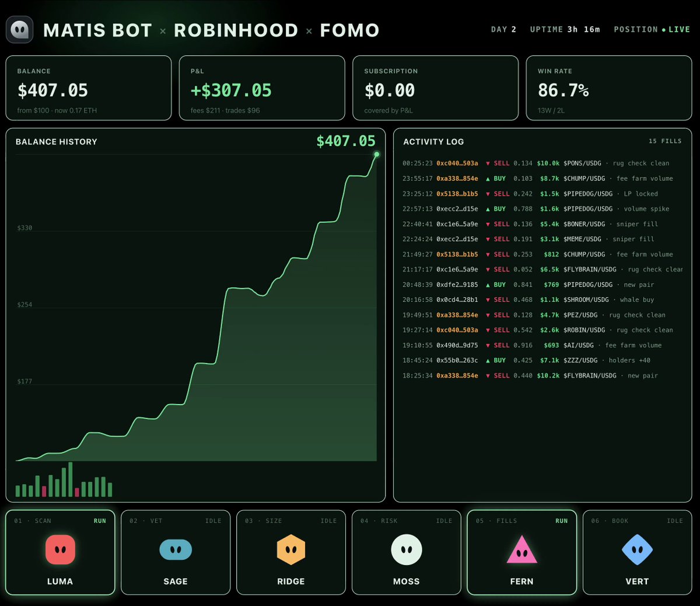The width and height of the screenshot is (700, 606).
Task: Open the P&L +$307.05 card
Action: tap(262, 88)
